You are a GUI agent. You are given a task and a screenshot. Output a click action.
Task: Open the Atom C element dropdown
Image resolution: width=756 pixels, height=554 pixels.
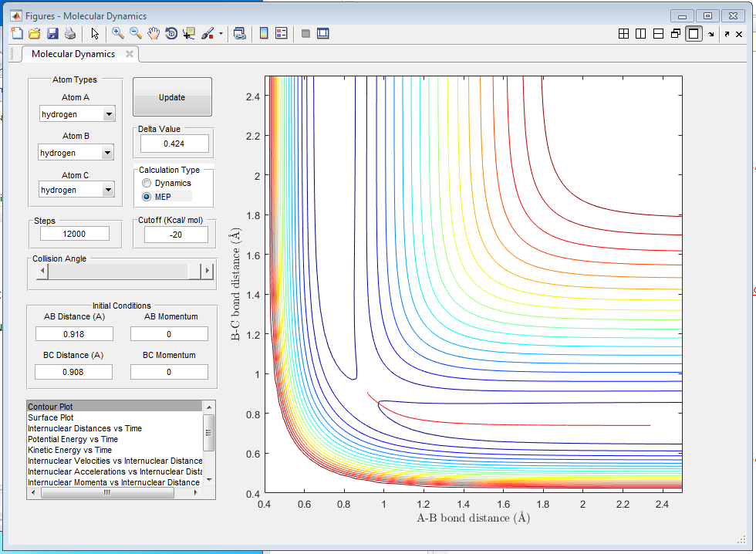tap(106, 190)
